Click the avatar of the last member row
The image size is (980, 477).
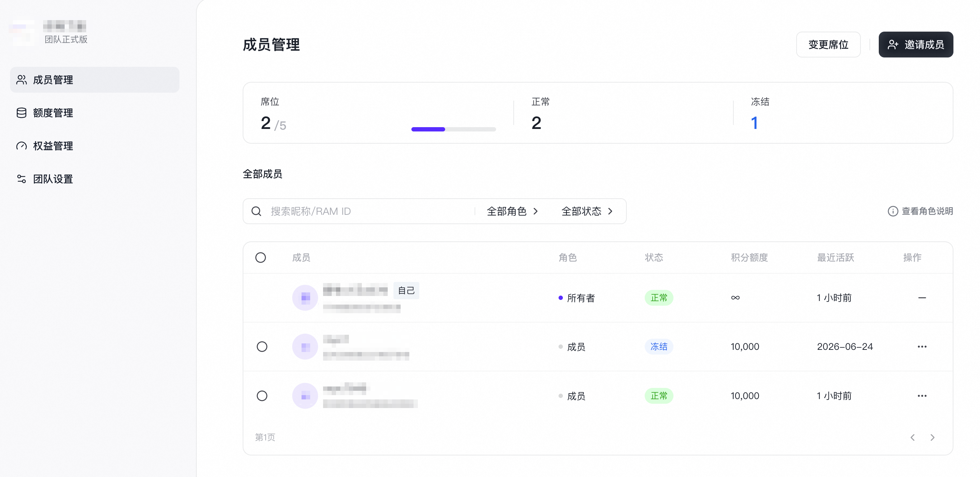coord(305,396)
